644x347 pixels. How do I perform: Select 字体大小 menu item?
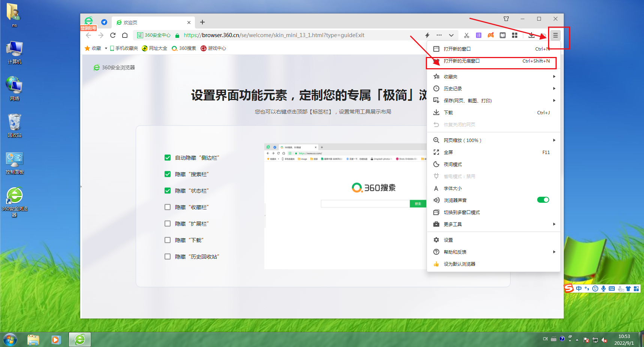[x=493, y=188]
